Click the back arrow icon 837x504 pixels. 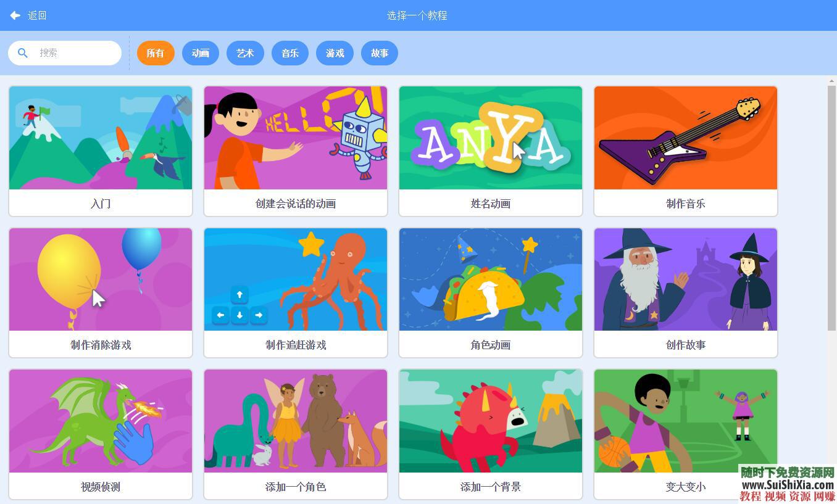coord(15,15)
